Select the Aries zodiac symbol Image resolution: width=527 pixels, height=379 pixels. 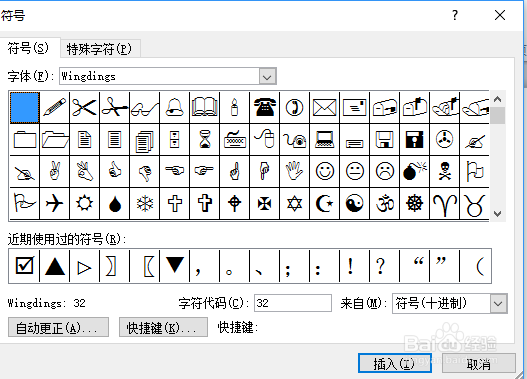(444, 203)
